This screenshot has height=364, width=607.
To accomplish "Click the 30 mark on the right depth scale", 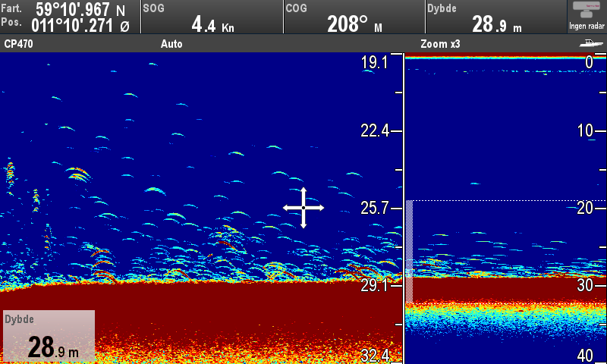I will (x=584, y=285).
